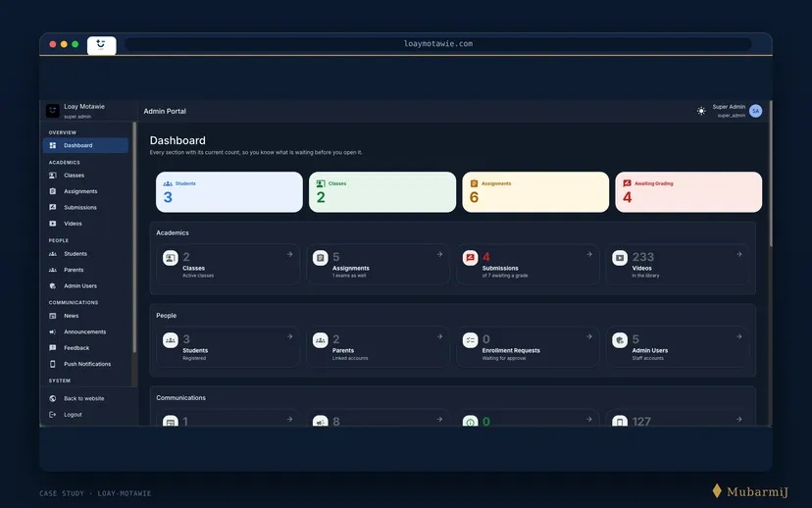
Task: Click arrow on Students Registered tile
Action: click(289, 336)
